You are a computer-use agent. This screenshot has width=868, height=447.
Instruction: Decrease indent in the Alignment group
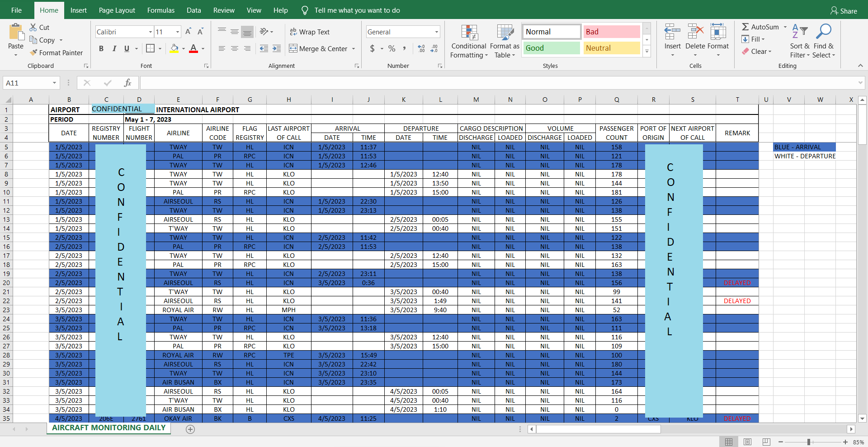click(x=264, y=48)
